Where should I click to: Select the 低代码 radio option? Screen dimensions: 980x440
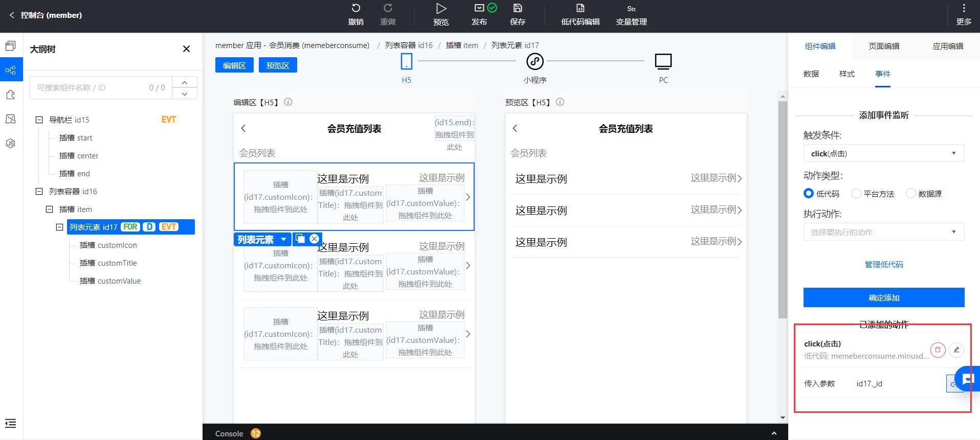[809, 194]
